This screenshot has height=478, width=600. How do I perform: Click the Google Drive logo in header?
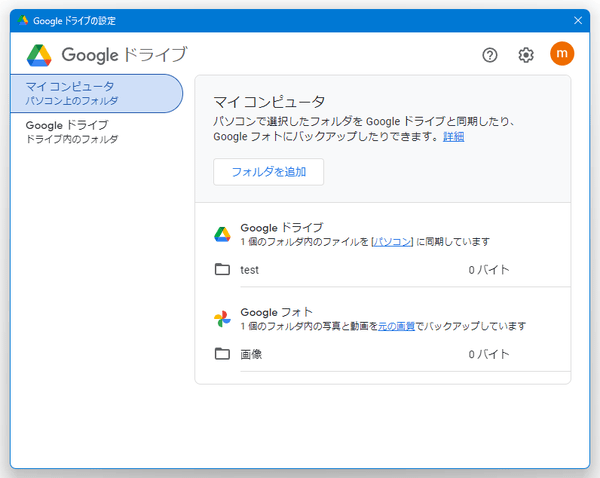[39, 55]
